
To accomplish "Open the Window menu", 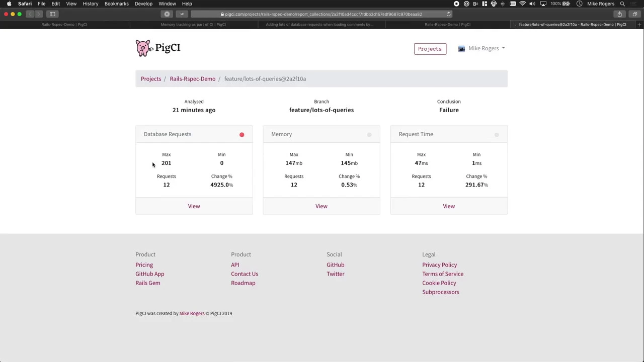I will point(168,4).
